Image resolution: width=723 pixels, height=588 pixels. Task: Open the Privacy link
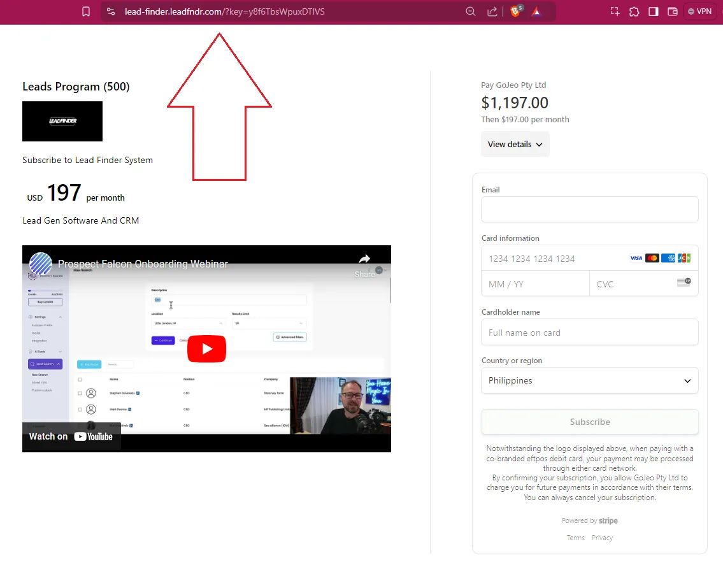(x=602, y=538)
